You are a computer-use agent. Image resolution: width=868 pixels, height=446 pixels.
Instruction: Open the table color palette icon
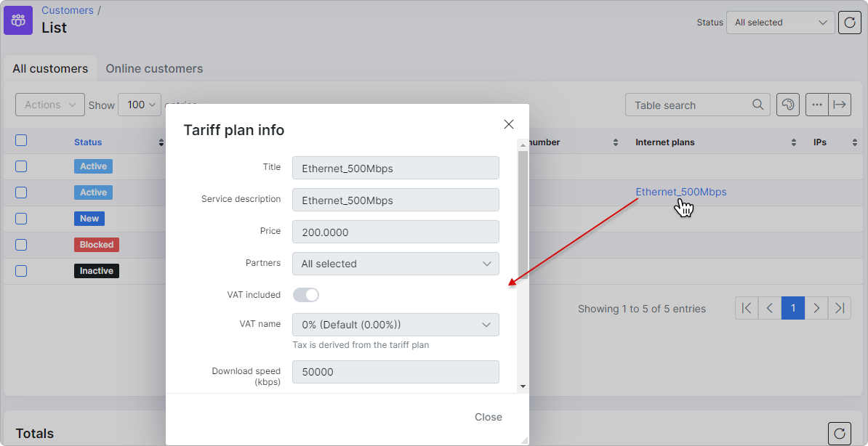pyautogui.click(x=788, y=105)
